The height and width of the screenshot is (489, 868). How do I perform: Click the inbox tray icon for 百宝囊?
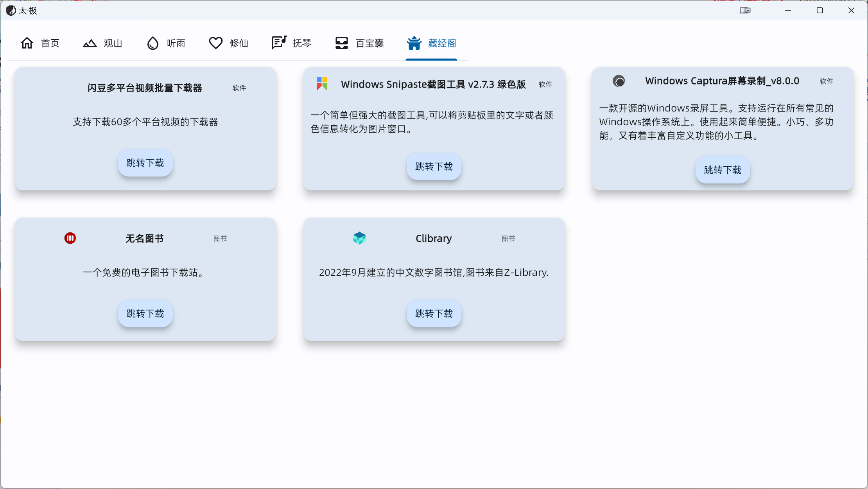(341, 43)
